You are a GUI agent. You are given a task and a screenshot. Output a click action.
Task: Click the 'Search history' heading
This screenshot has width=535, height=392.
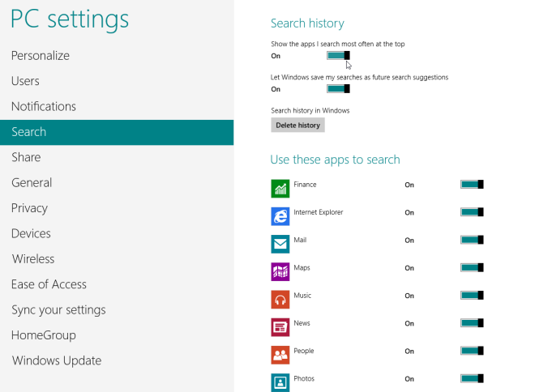click(x=307, y=23)
